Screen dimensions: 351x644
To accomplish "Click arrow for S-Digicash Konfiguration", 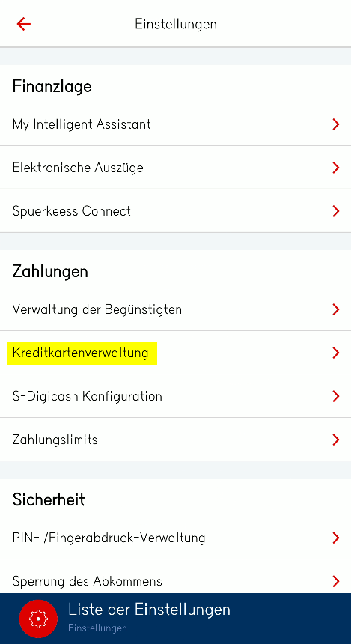I will [x=336, y=396].
